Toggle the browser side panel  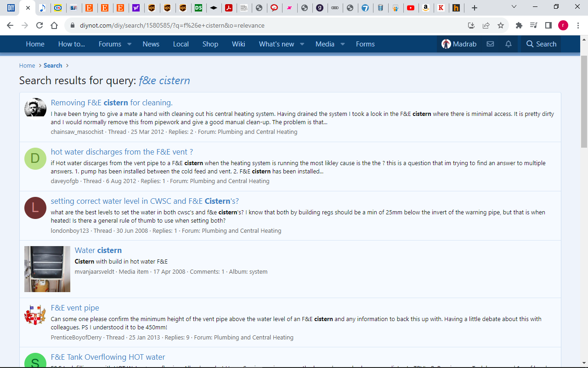(x=548, y=26)
